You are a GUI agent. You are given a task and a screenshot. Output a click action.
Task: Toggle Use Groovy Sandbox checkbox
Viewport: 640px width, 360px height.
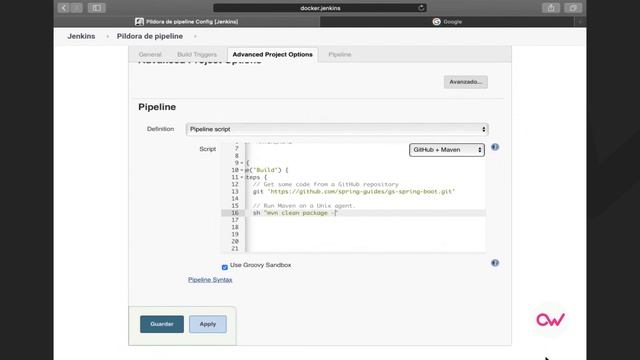click(x=224, y=267)
